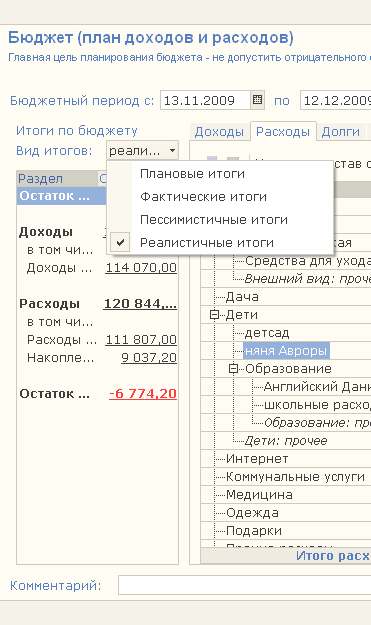
Task: Select "Внешний вид: прочее" tree item
Action: (x=308, y=279)
